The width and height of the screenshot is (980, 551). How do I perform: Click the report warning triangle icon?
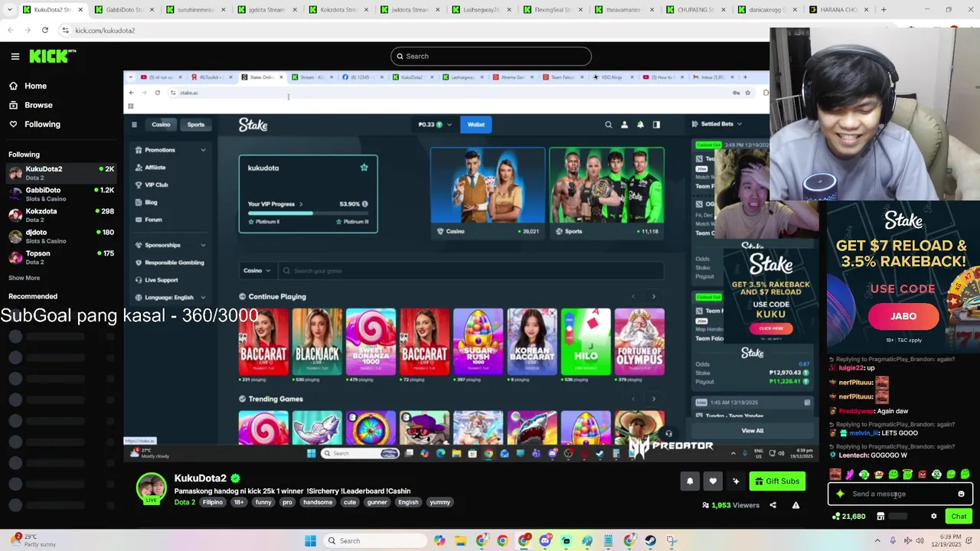[x=795, y=505]
